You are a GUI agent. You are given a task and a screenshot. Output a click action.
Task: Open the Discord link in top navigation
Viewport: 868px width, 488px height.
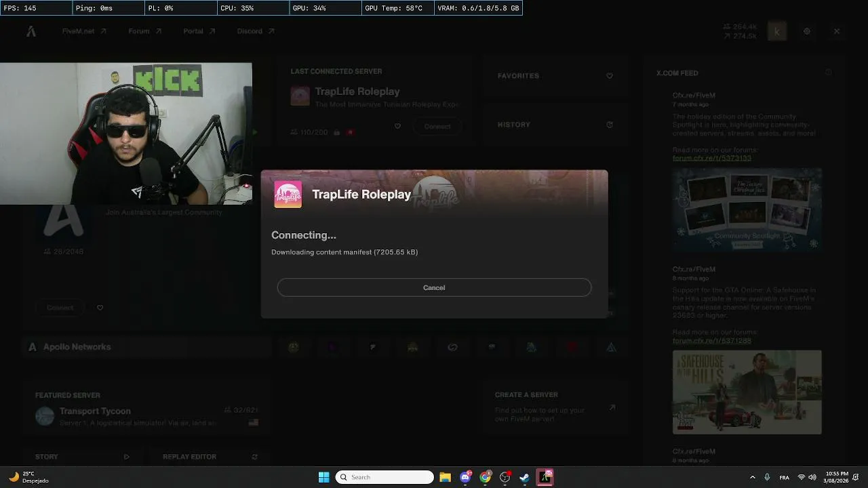coord(256,31)
